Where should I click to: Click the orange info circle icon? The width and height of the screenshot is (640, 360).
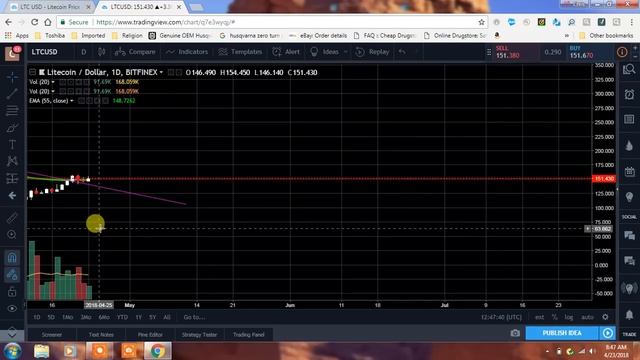[622, 52]
